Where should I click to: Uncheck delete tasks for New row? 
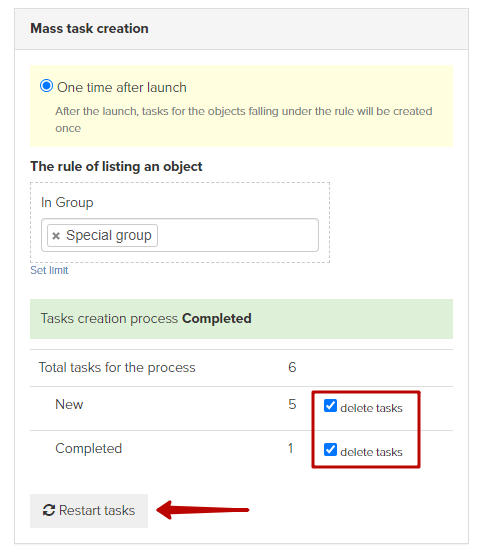click(330, 405)
